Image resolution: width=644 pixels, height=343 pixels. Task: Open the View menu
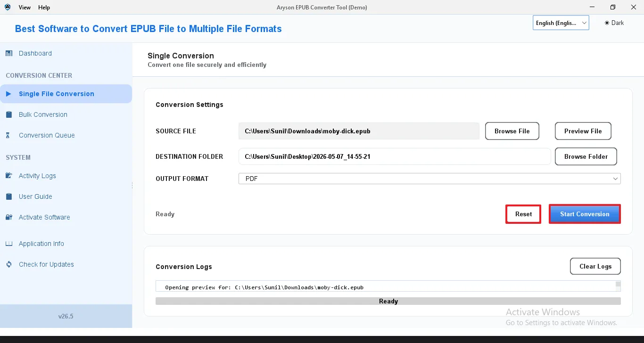pyautogui.click(x=25, y=8)
